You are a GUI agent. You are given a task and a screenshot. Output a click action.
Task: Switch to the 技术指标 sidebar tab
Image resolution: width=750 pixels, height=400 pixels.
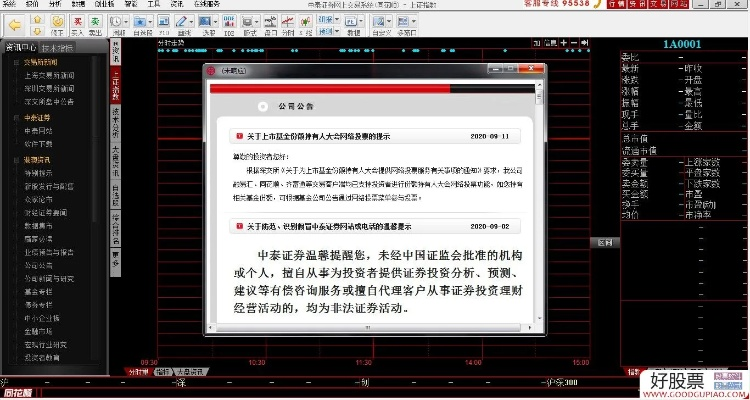(x=57, y=48)
